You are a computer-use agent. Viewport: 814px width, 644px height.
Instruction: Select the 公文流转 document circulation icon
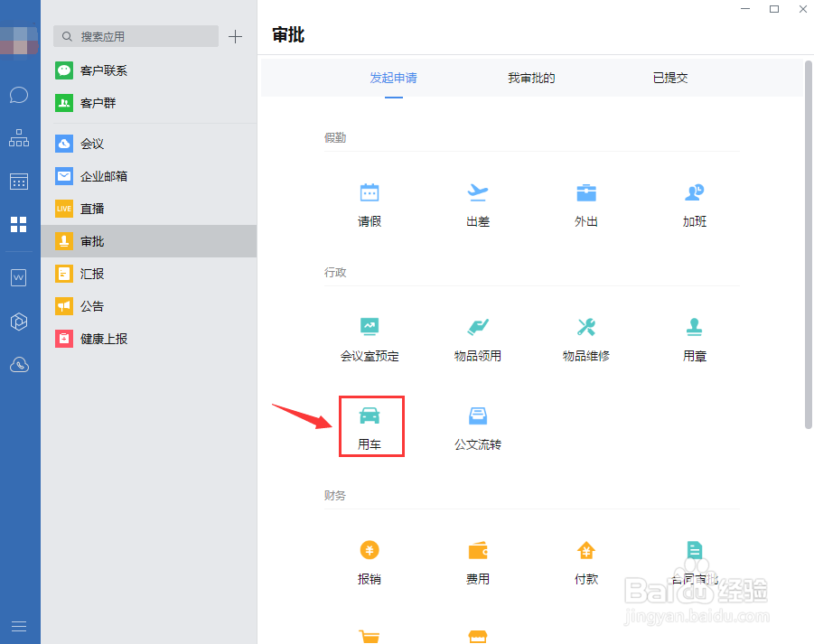point(477,425)
